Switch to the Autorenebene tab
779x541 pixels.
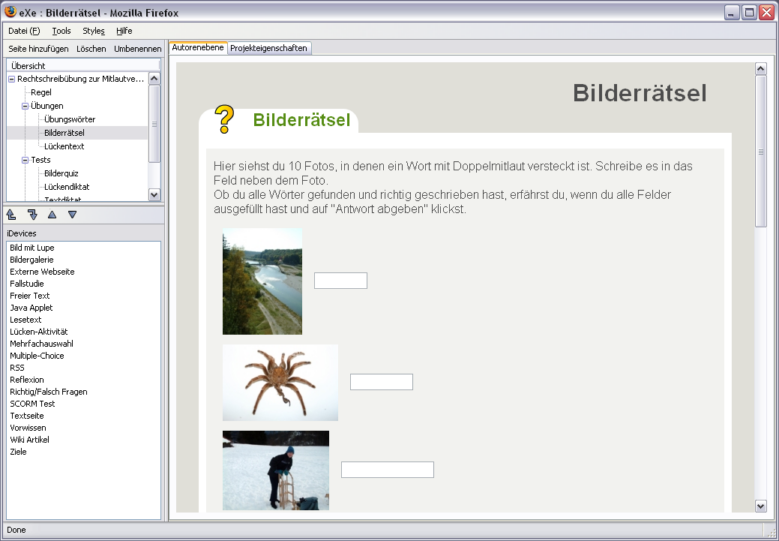click(x=198, y=48)
